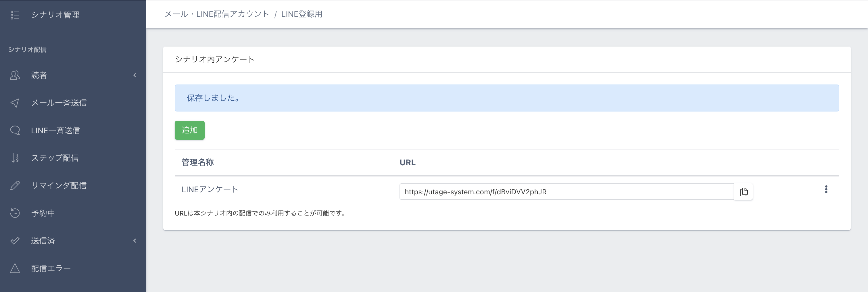Viewport: 868px width, 292px height.
Task: Open the ステップ配信 menu item
Action: (55, 158)
